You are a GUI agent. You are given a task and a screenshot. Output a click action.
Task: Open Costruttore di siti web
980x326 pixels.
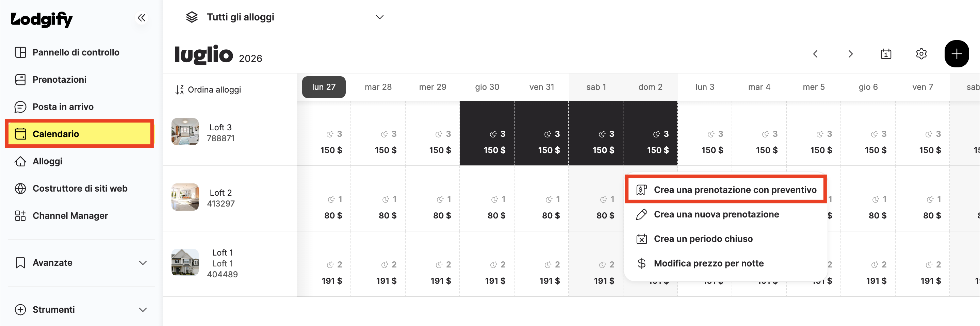pos(80,188)
